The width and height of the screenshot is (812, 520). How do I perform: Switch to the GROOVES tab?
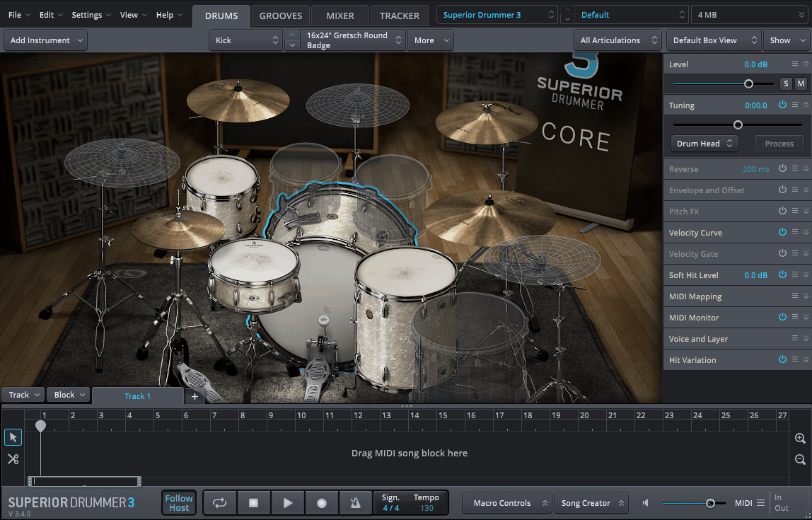coord(281,16)
